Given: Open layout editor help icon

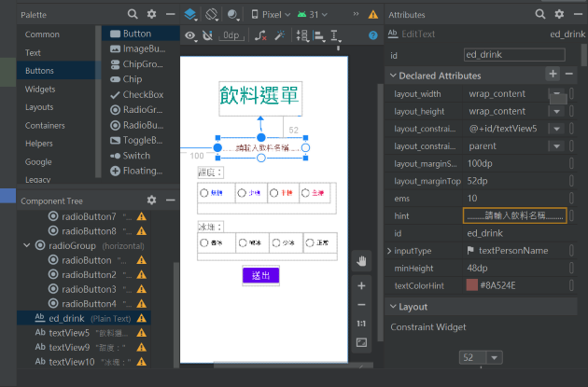Looking at the screenshot, I should (x=372, y=35).
